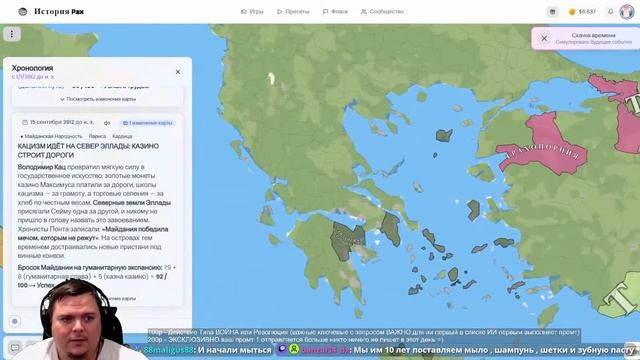Select the Лариса location tag
The height and width of the screenshot is (360, 640).
coord(97,136)
